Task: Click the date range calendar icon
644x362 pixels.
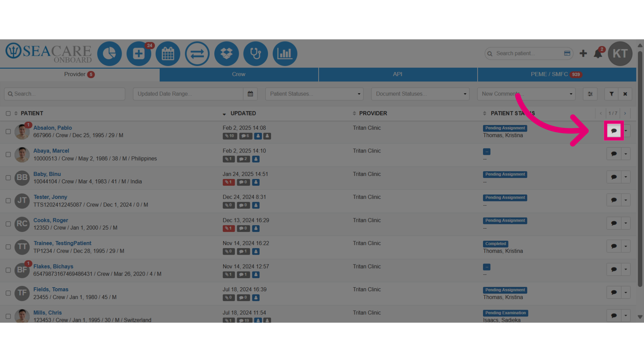Action: click(x=250, y=94)
